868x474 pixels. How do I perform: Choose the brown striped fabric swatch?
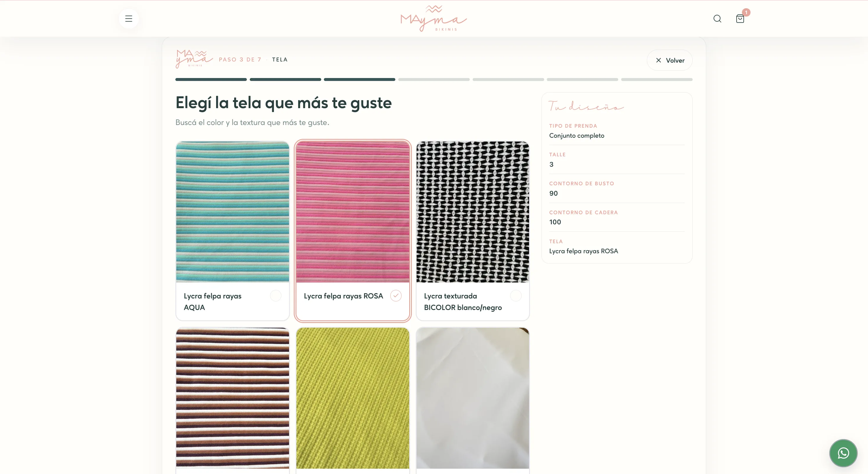click(233, 398)
